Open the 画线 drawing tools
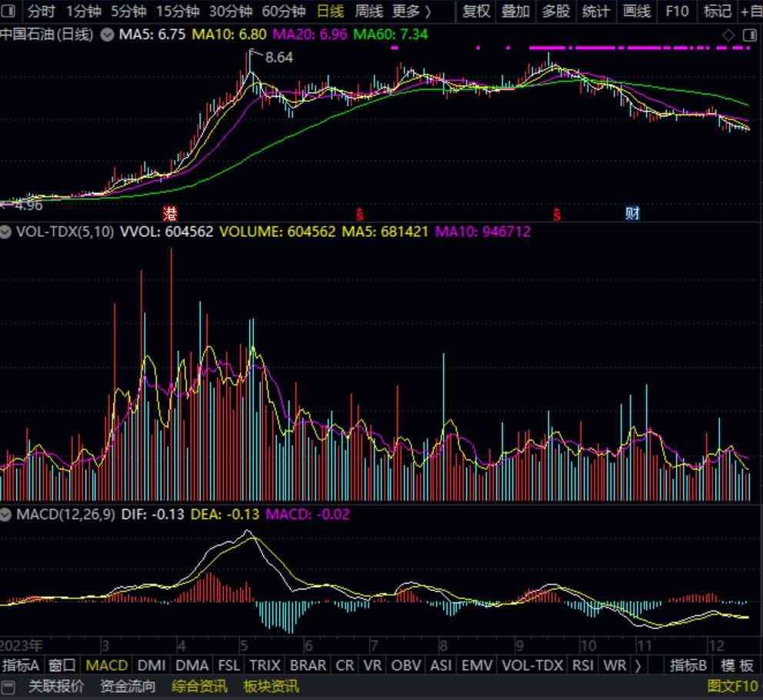The height and width of the screenshot is (700, 763). pyautogui.click(x=636, y=12)
